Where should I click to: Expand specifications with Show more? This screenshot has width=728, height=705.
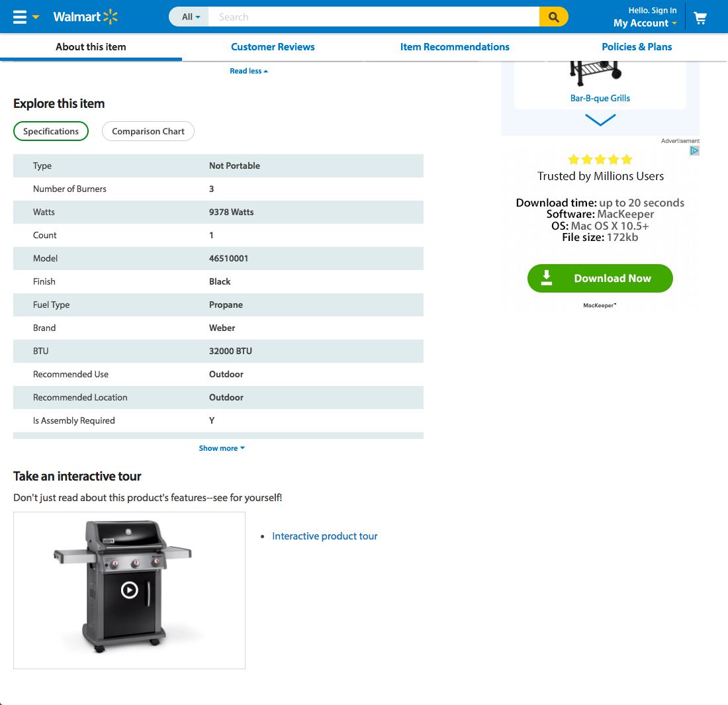[x=221, y=447]
